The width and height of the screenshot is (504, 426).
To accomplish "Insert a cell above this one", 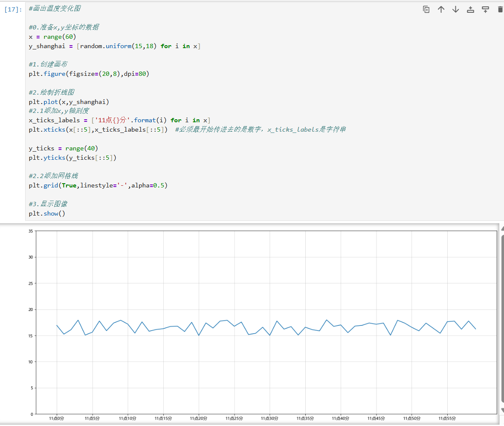I will click(x=470, y=9).
